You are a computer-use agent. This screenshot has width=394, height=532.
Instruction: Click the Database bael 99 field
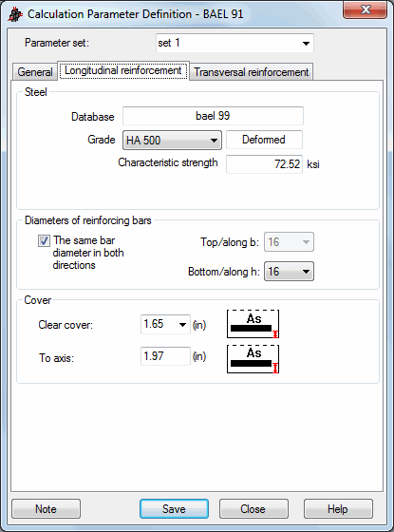point(213,116)
